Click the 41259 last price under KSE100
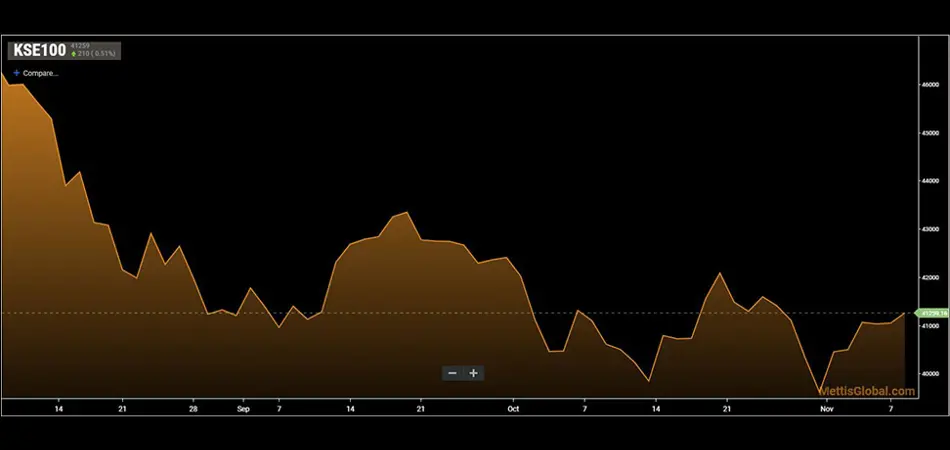Screen dimensions: 950x450 (x=80, y=45)
